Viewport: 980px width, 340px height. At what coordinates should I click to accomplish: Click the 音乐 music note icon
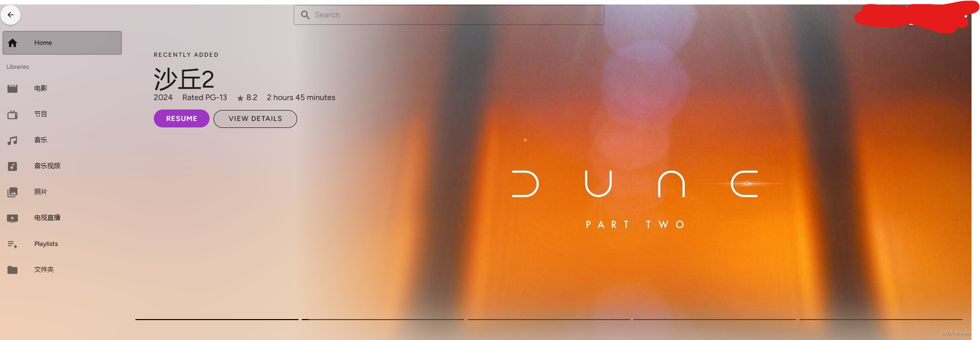12,140
